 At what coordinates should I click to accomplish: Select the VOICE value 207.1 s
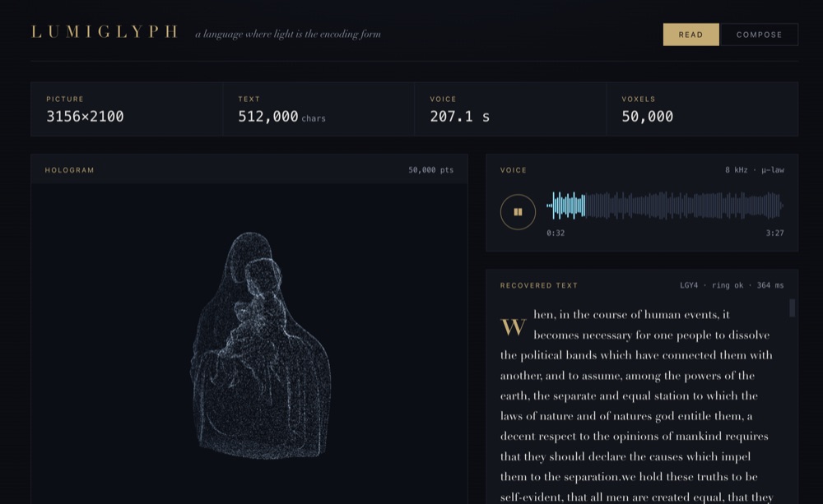pos(460,117)
